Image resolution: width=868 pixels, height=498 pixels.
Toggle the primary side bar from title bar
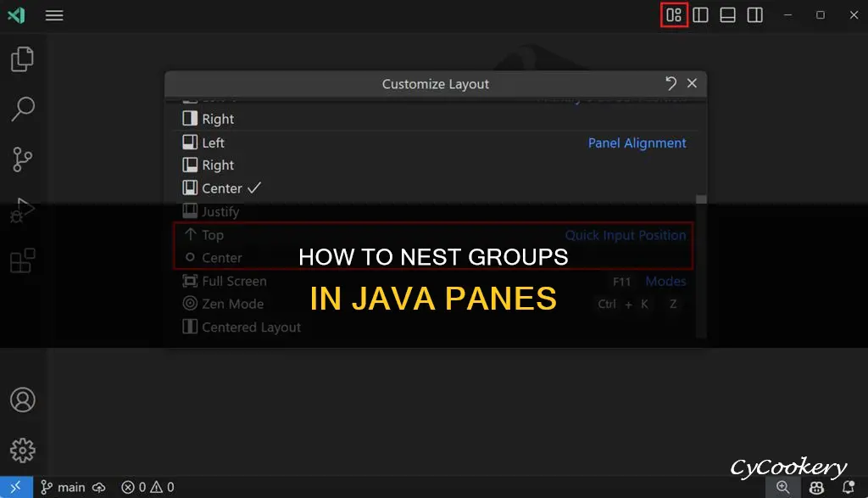point(700,15)
